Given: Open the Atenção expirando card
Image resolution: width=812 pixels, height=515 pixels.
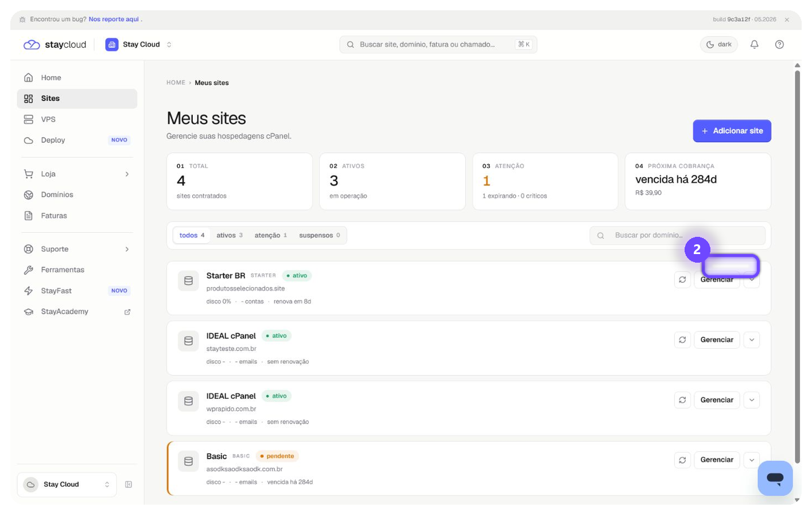Looking at the screenshot, I should point(545,181).
